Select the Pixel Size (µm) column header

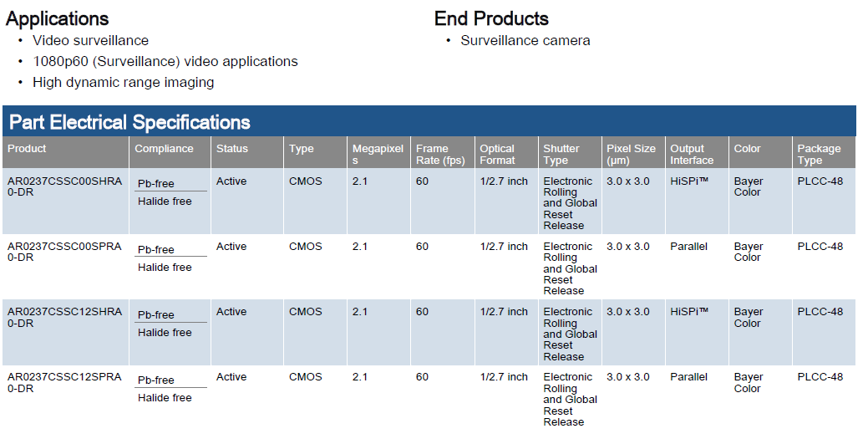coord(631,154)
